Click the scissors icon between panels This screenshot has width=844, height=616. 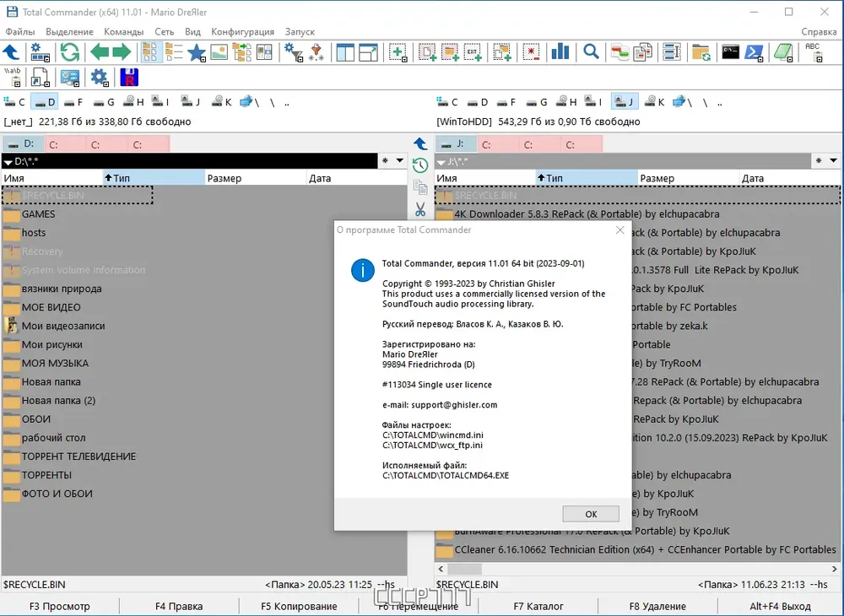pos(420,209)
